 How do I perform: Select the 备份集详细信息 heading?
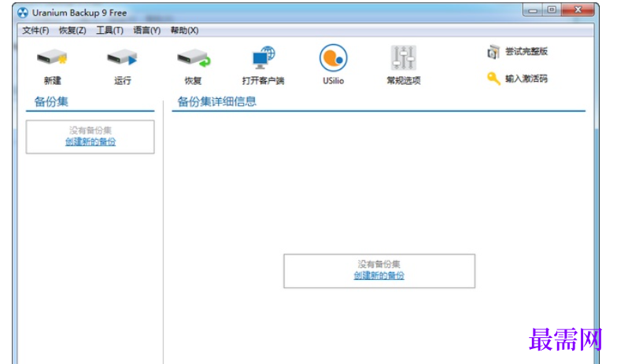coord(217,101)
